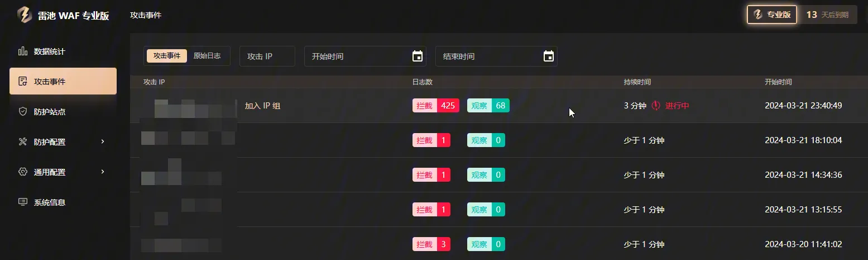Click the 专业版 edition button
Viewport: 868px width, 260px height.
coord(771,15)
